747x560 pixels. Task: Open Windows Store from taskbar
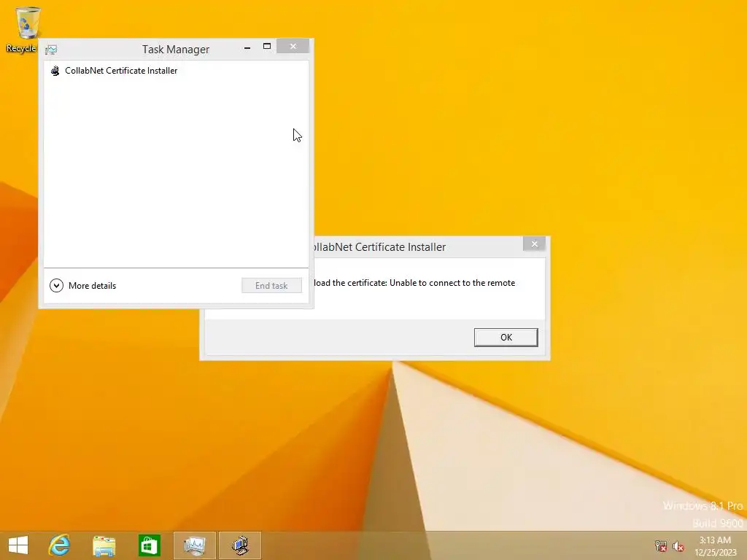tap(149, 545)
